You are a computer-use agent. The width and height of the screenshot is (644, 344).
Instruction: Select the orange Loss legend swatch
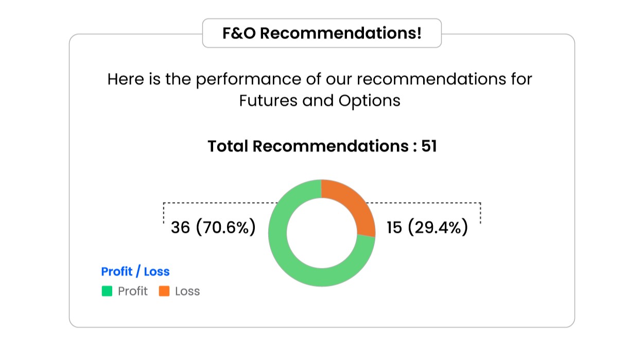164,291
